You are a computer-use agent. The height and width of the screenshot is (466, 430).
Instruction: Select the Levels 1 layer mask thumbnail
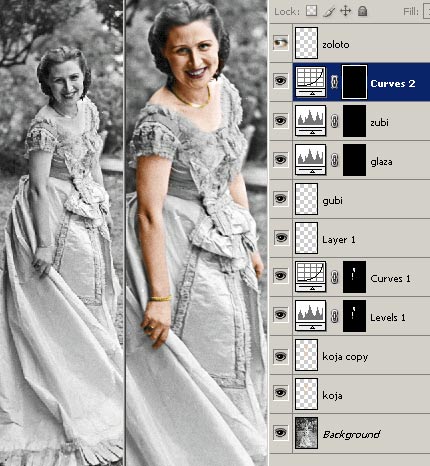[354, 316]
